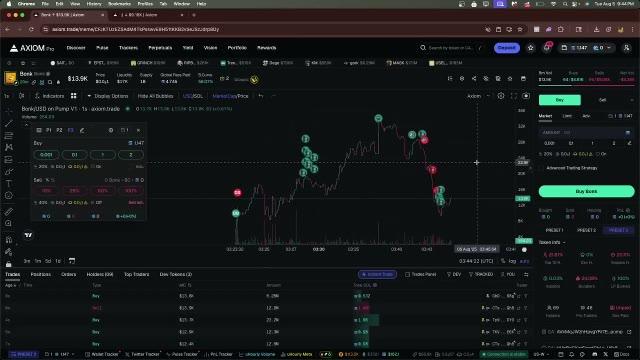Toggle Instant Trade button
Viewport: 640px width, 360px height.
[x=378, y=274]
